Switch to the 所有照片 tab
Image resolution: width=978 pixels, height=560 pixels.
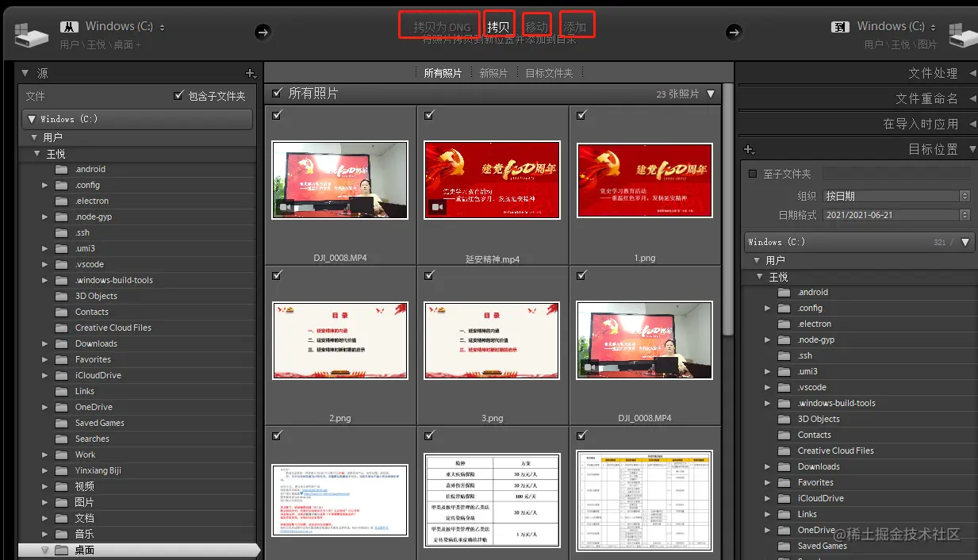click(x=443, y=73)
